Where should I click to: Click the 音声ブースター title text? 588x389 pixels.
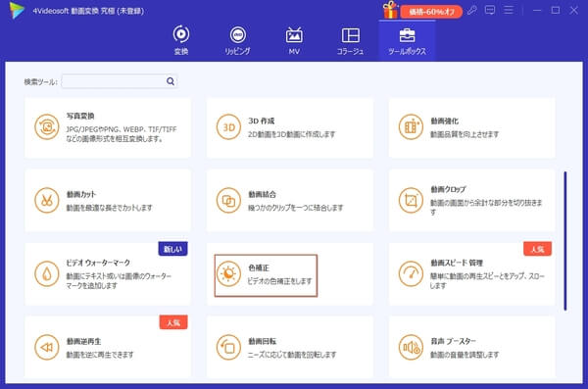[x=453, y=341]
